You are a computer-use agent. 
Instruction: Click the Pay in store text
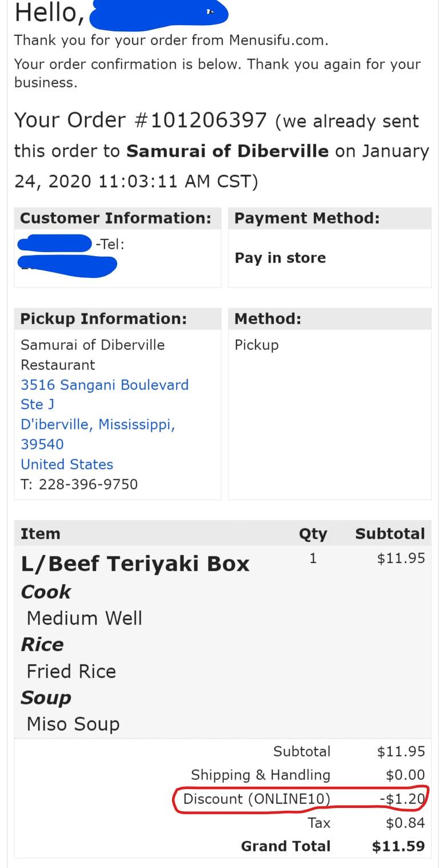(280, 258)
